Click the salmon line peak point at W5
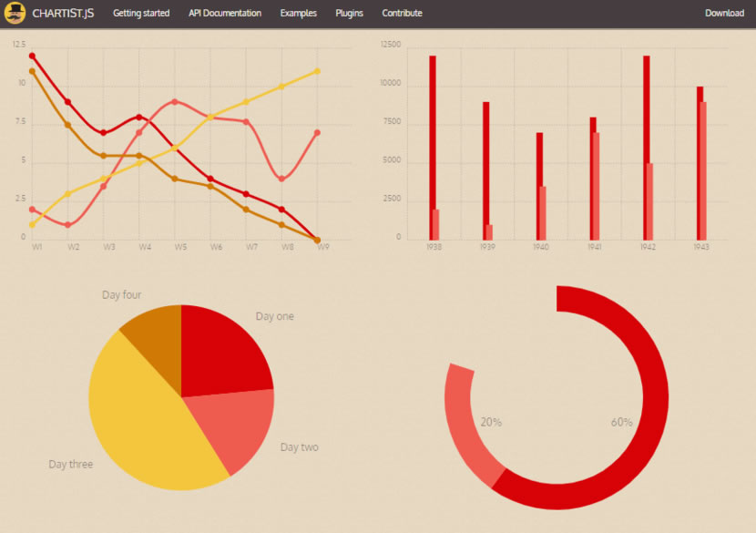The height and width of the screenshot is (533, 756). tap(175, 102)
